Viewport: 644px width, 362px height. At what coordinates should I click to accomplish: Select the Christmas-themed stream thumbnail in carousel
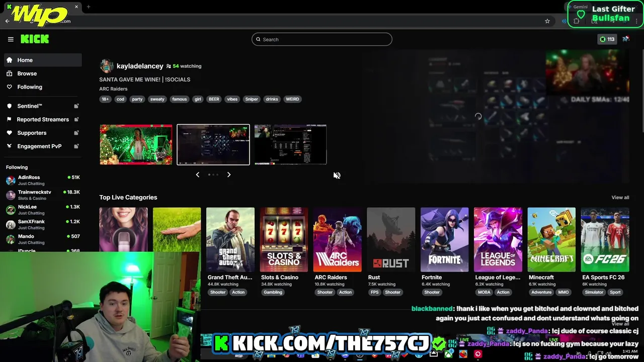(x=136, y=145)
